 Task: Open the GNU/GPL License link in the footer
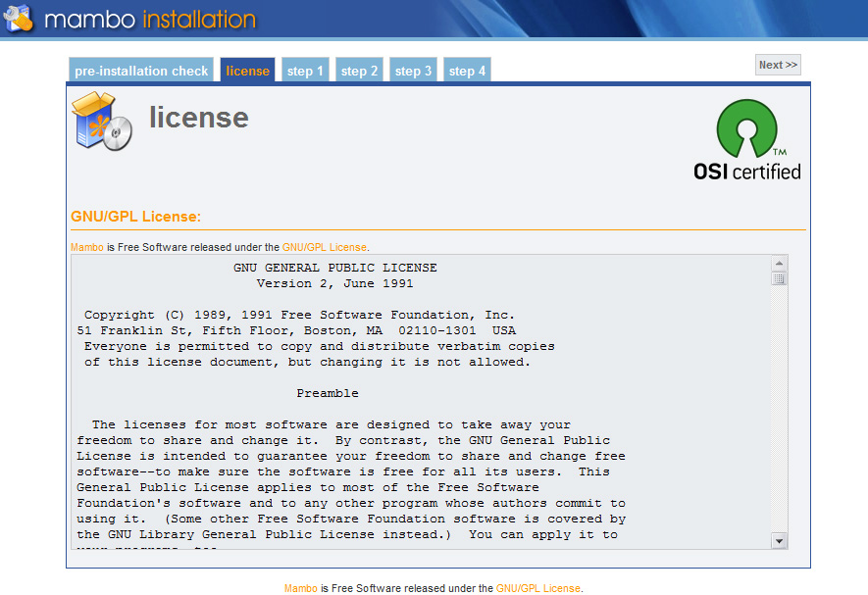[538, 588]
